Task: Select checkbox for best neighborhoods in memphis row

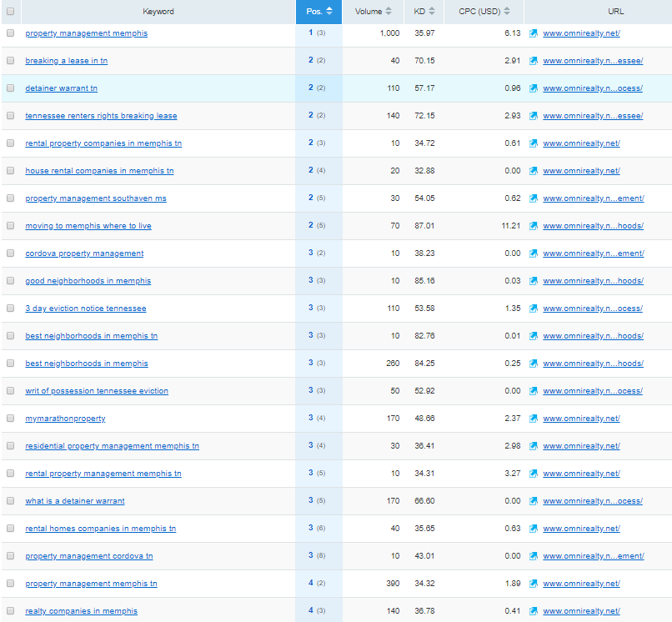Action: [x=10, y=363]
